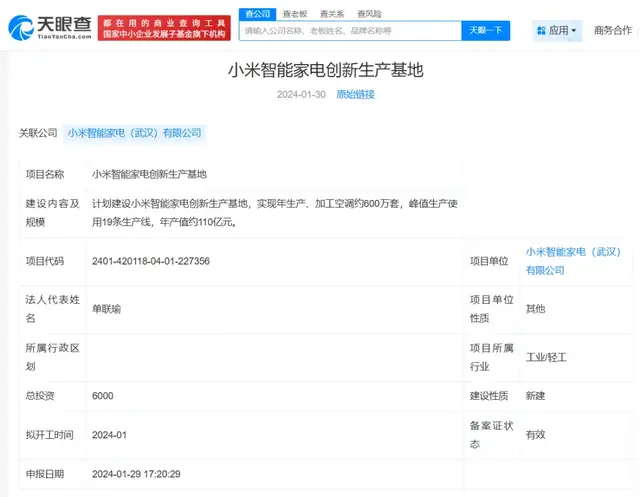Switch to the 查风险 tab
This screenshot has width=640, height=497.
(369, 14)
